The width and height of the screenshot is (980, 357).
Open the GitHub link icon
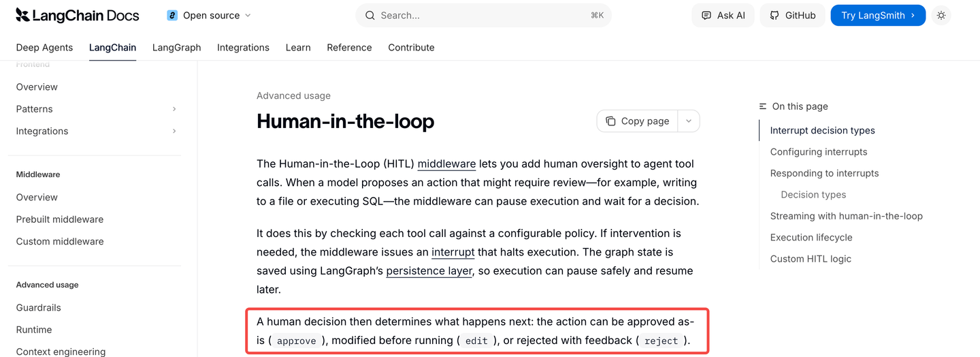774,15
